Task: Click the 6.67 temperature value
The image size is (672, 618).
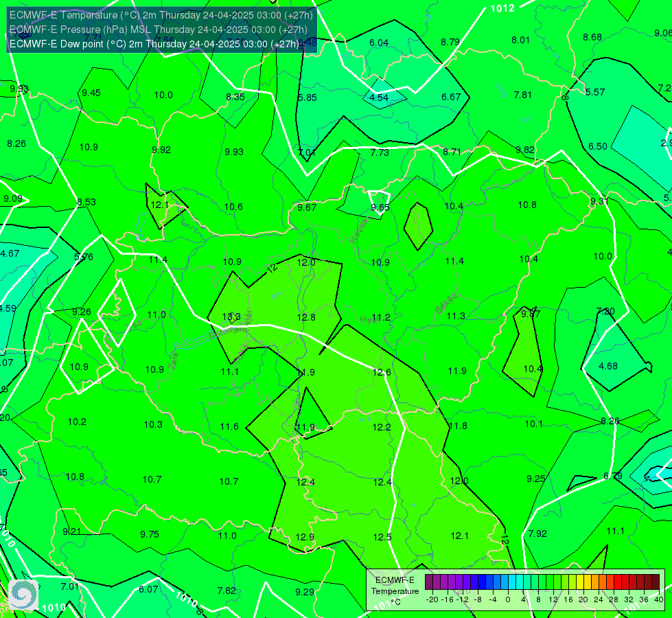Action: click(x=451, y=98)
